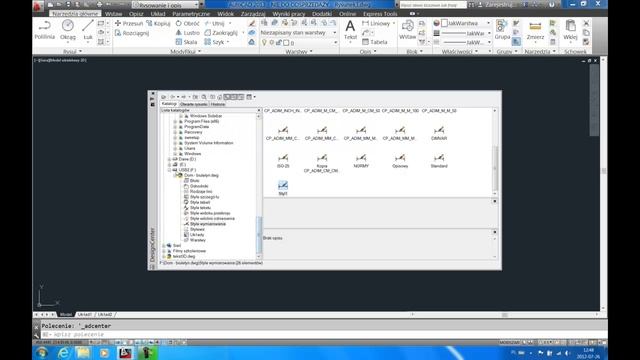Click the Przesuń move tool
Screen dimensions: 640x360
coord(129,23)
